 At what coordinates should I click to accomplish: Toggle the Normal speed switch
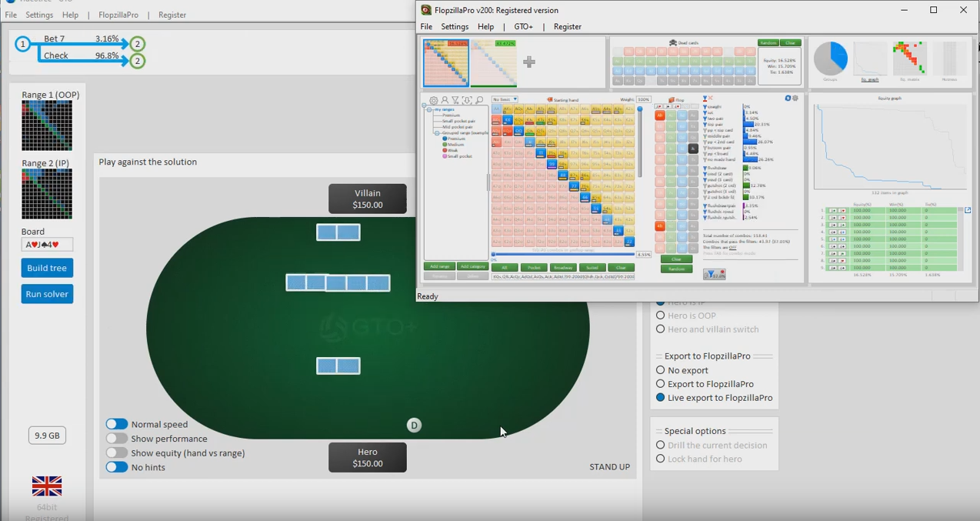117,424
